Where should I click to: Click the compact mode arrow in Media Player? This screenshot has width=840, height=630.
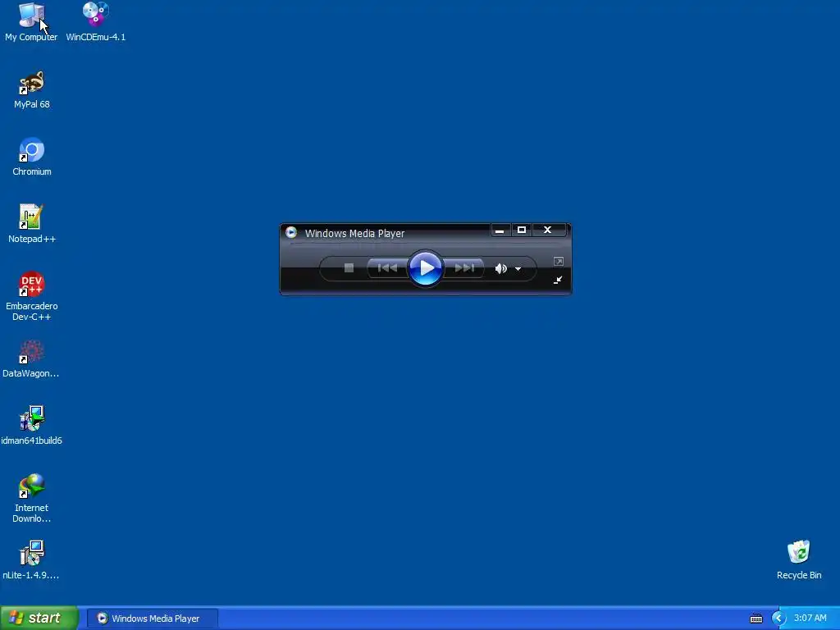[558, 280]
